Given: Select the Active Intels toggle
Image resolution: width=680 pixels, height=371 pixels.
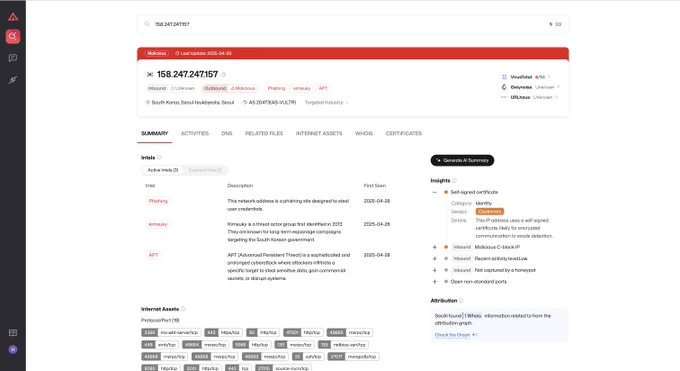Looking at the screenshot, I should (163, 170).
